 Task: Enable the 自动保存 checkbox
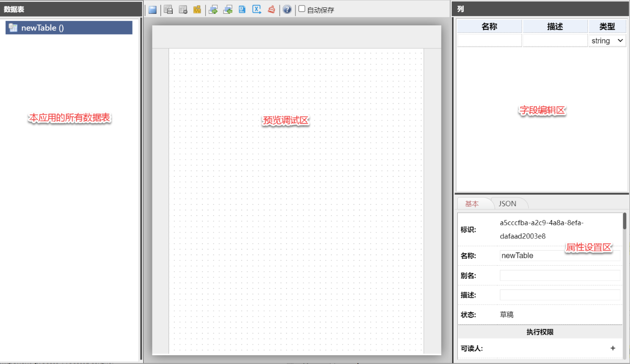click(x=302, y=9)
